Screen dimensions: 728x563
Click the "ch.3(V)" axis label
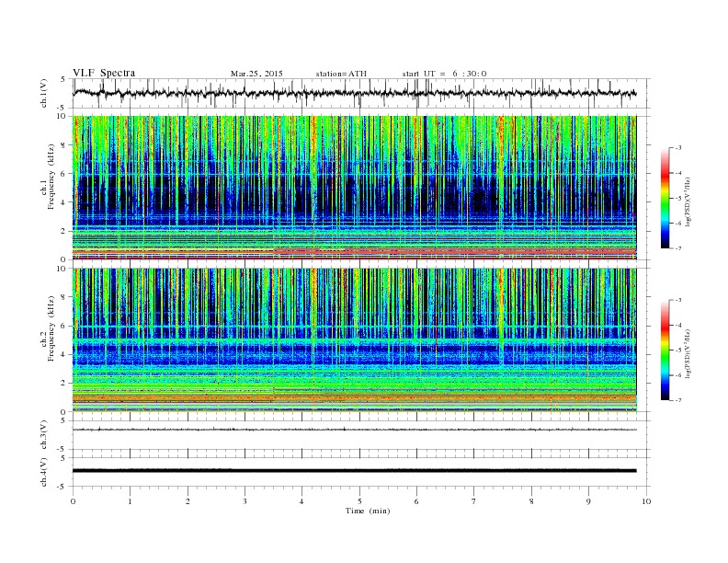[x=44, y=435]
